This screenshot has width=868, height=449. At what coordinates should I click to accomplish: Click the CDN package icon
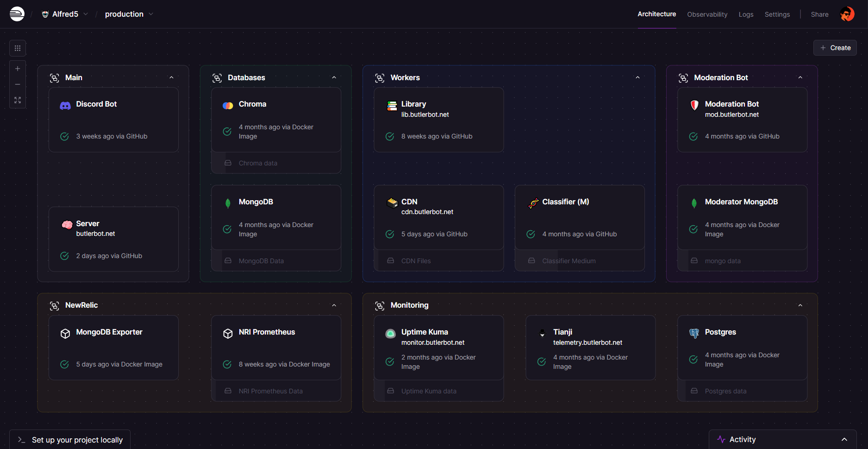tap(392, 203)
